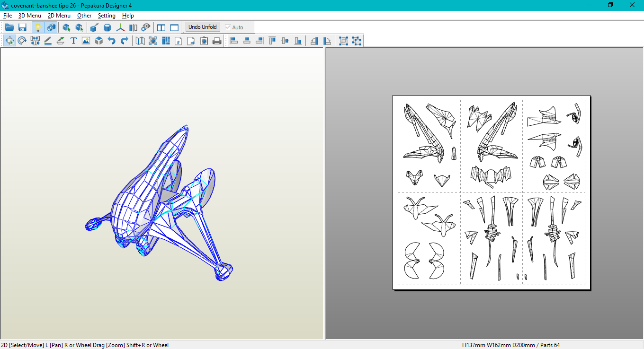Click the Align Right icon
Screen dimensions: 644x349
259,41
